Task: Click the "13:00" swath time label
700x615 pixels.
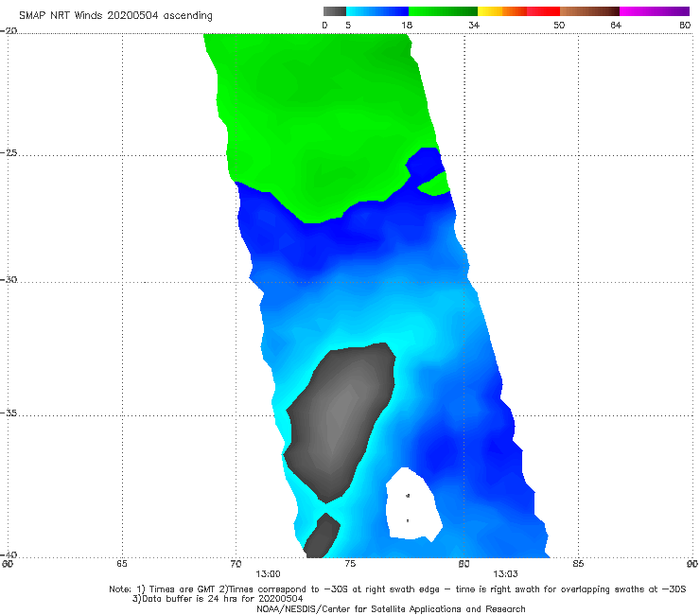Action: coord(268,574)
